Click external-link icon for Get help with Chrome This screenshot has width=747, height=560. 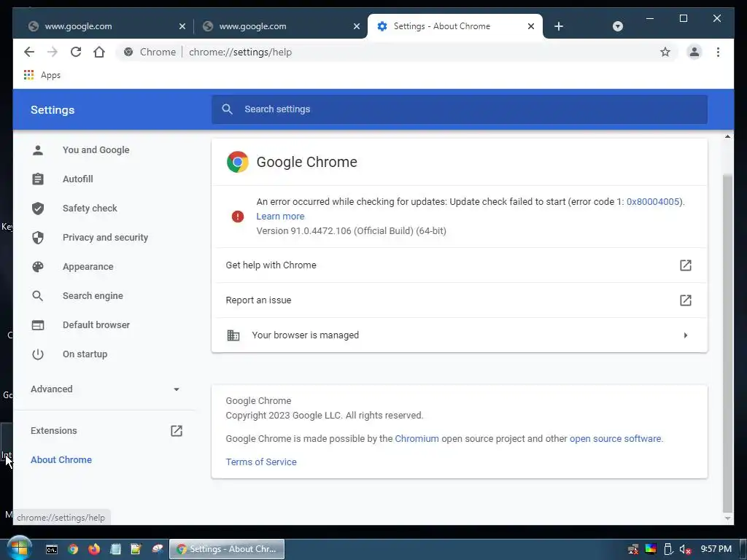pyautogui.click(x=685, y=265)
